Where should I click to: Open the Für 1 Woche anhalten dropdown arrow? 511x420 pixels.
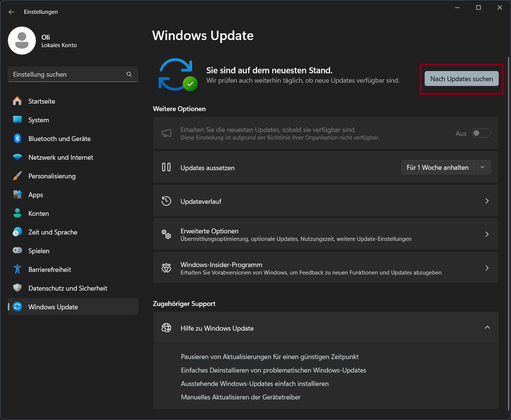click(x=483, y=167)
